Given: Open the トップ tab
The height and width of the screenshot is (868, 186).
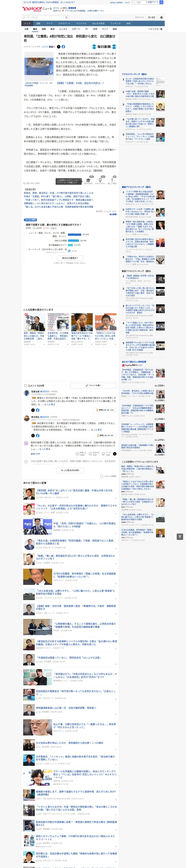Looking at the screenshot, I should point(27,24).
